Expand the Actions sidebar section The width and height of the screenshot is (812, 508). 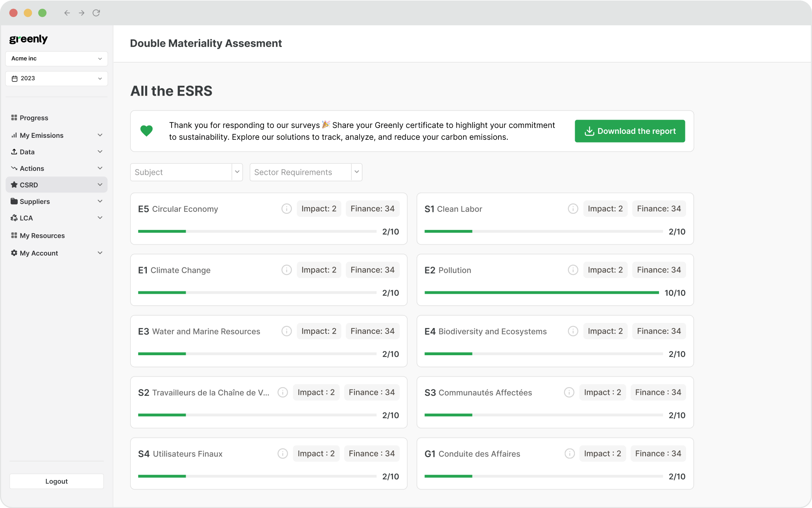click(100, 168)
